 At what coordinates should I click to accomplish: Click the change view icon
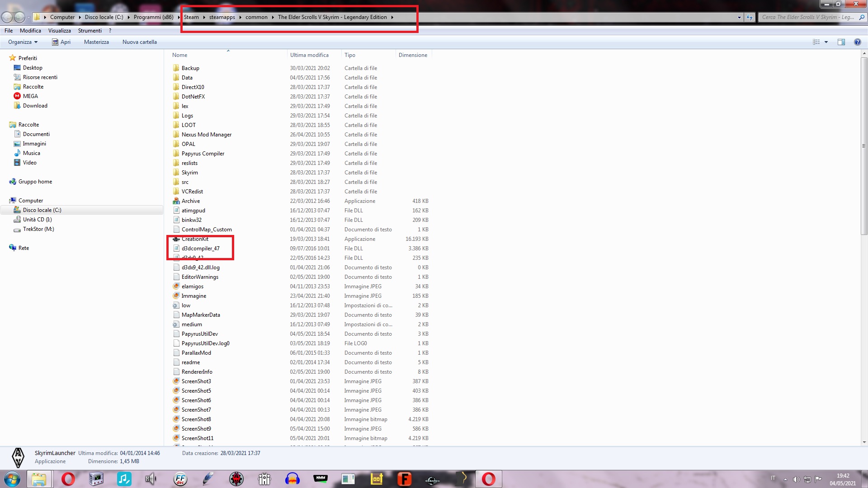pyautogui.click(x=816, y=42)
